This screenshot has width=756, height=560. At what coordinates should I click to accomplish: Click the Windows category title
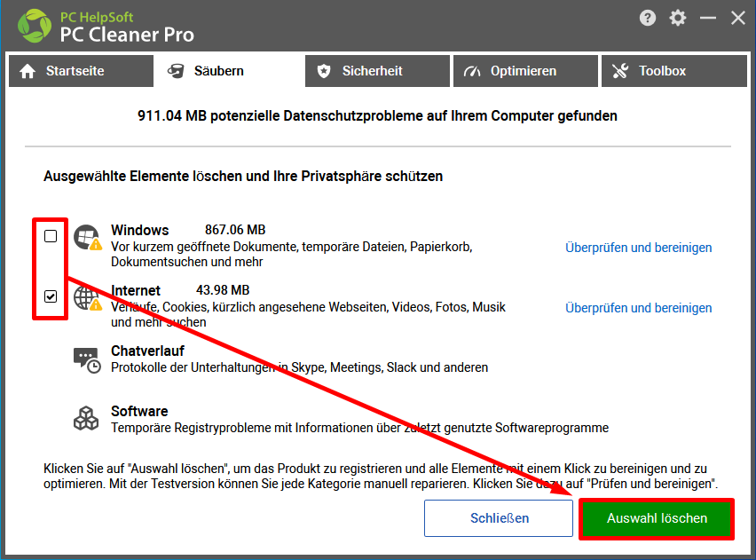[140, 230]
